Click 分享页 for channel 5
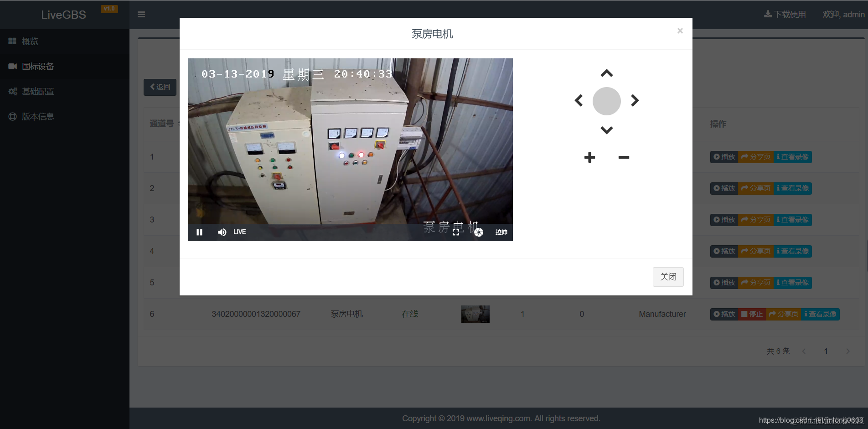868x429 pixels. click(x=756, y=283)
